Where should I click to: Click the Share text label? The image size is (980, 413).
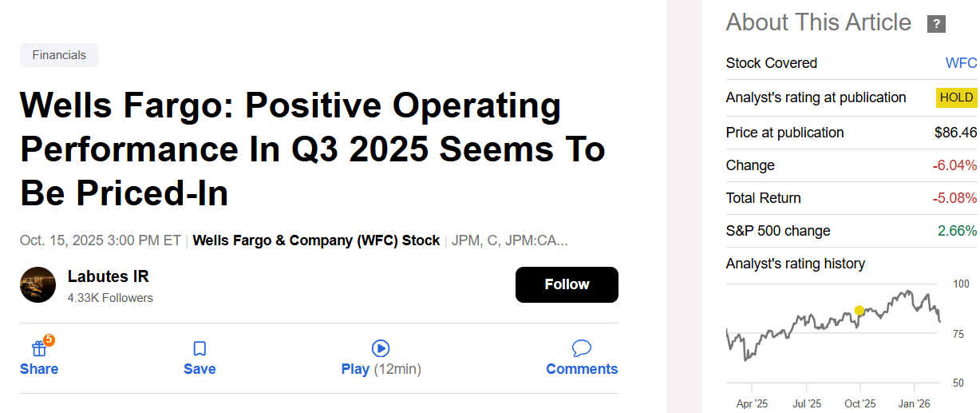(39, 369)
